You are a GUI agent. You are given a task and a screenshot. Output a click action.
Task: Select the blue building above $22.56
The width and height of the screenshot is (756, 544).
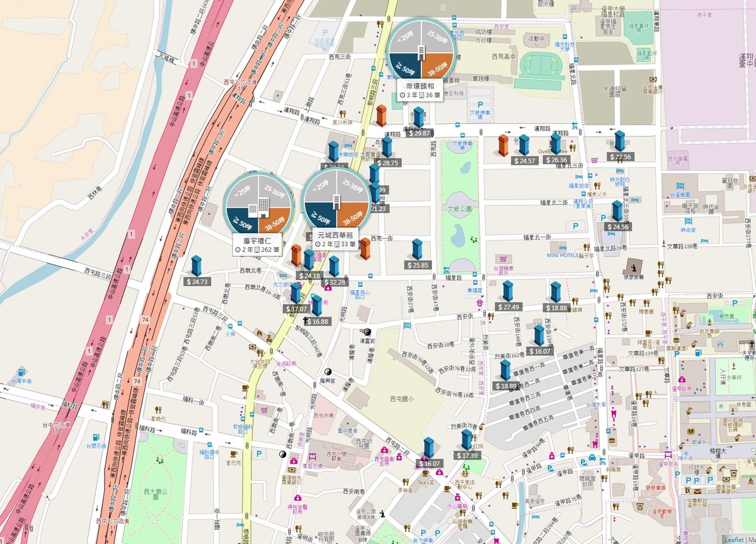click(620, 142)
